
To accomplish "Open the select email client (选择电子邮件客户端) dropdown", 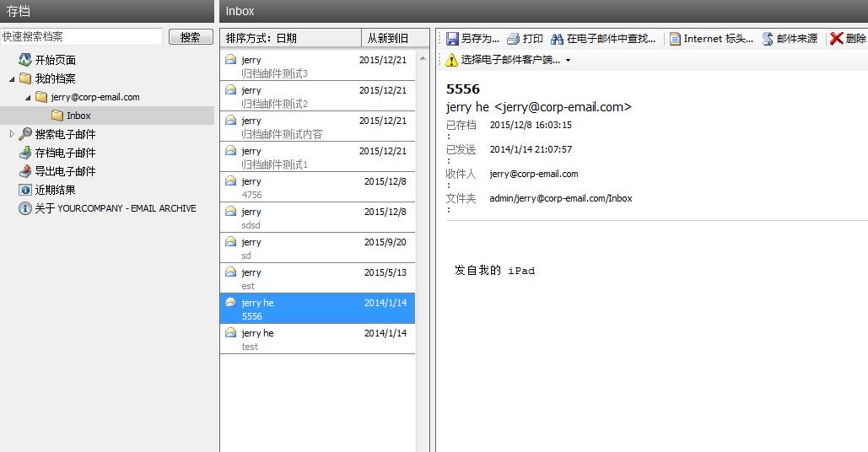I will [x=568, y=61].
